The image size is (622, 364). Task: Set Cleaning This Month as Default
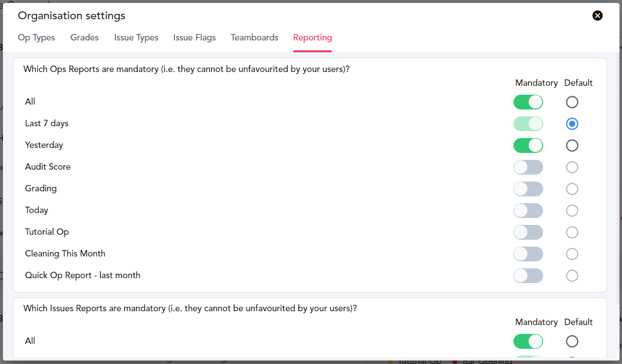572,254
